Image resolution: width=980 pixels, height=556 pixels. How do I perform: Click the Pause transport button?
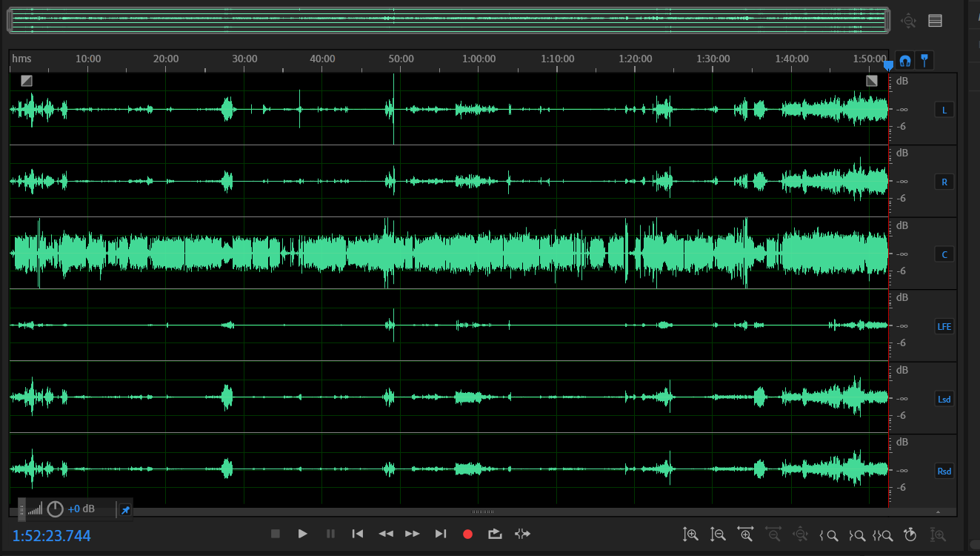330,534
